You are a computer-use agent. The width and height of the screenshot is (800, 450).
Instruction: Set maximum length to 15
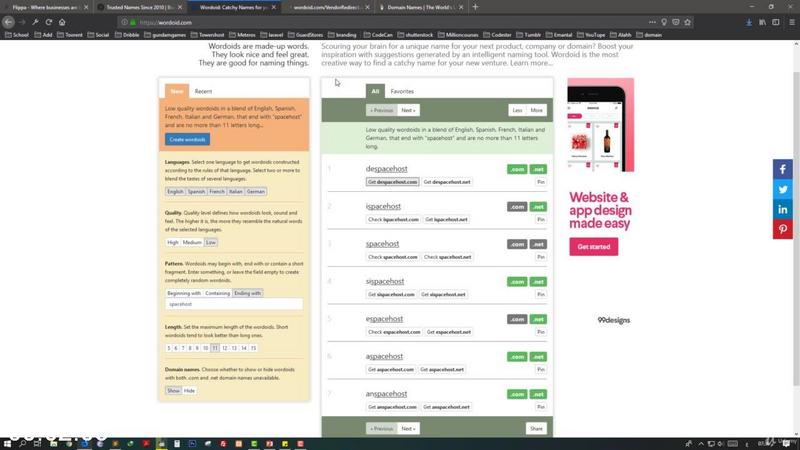254,348
